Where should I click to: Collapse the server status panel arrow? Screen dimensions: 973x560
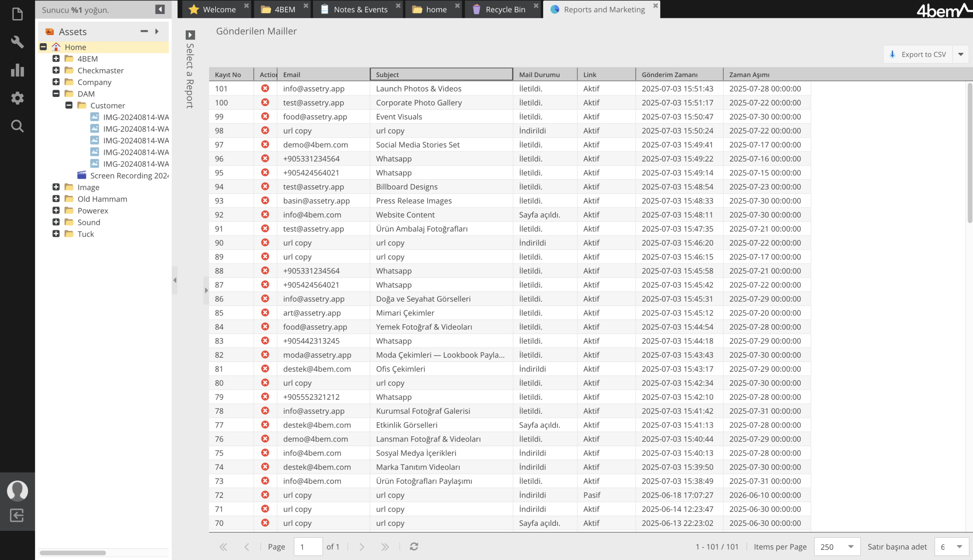pos(160,9)
